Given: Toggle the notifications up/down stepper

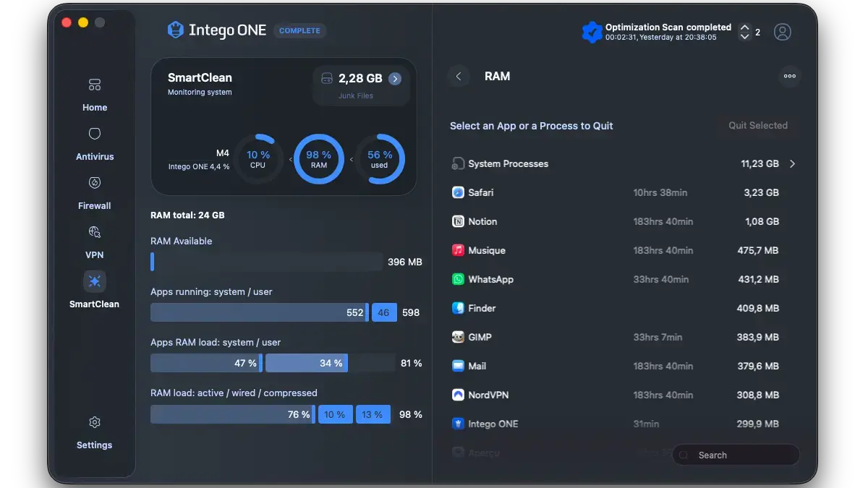Looking at the screenshot, I should [744, 32].
